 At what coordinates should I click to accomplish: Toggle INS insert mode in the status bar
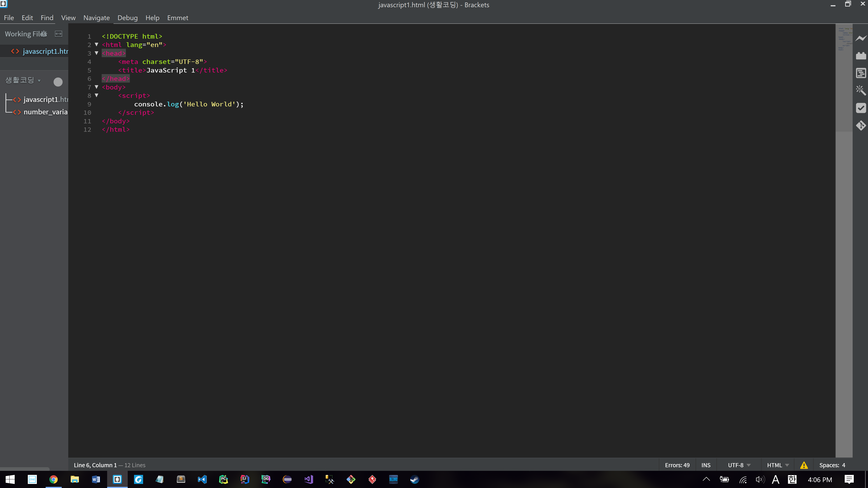pyautogui.click(x=706, y=465)
